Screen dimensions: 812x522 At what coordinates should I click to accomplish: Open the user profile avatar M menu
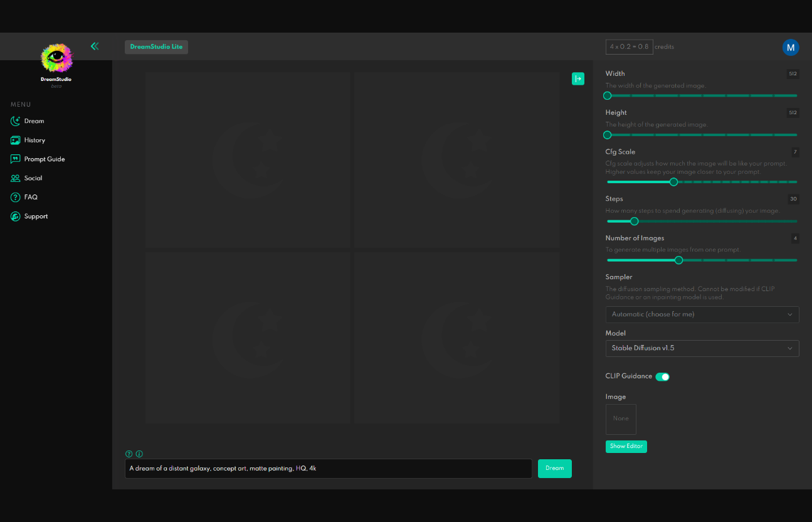point(790,47)
